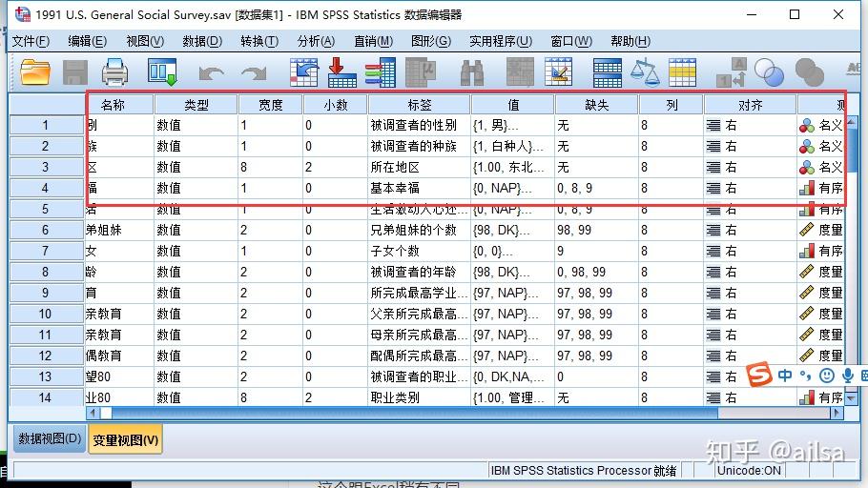Click the horizontal scrollbar thumb
Screen dimensions: 868x488
tap(414, 413)
